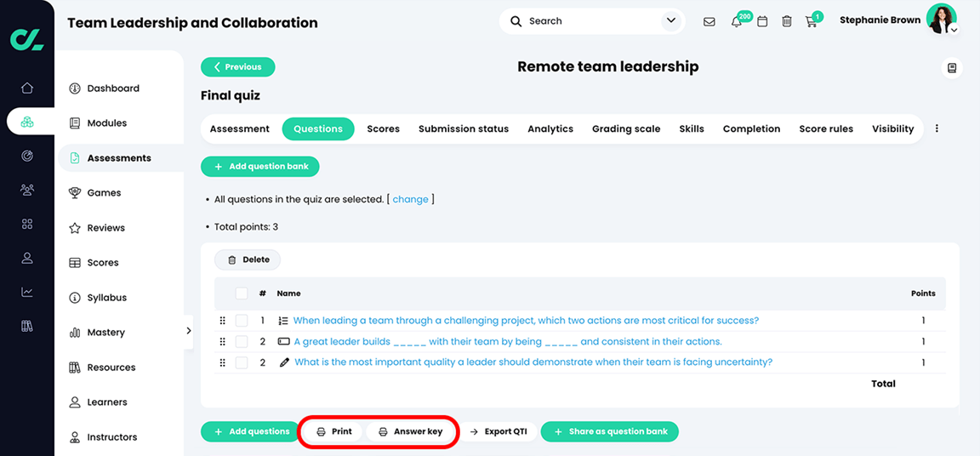Screen dimensions: 980x456
Task: Check the box for uncertainty question
Action: [242, 362]
